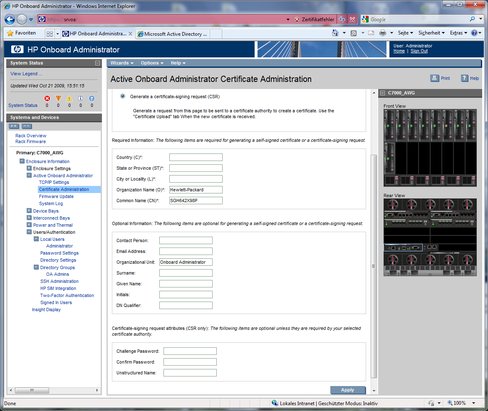Collapse the Active Onboard Administrator tree node
The image size is (488, 411).
point(29,175)
